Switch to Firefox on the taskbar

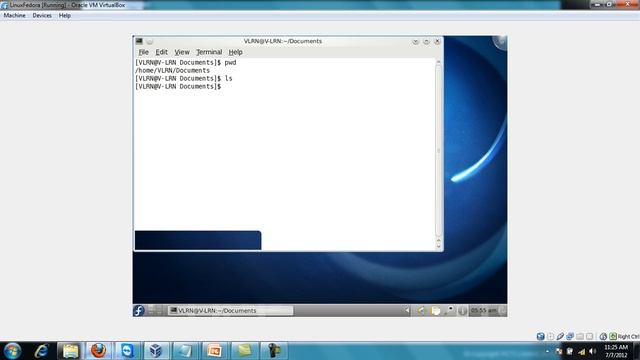(x=98, y=351)
